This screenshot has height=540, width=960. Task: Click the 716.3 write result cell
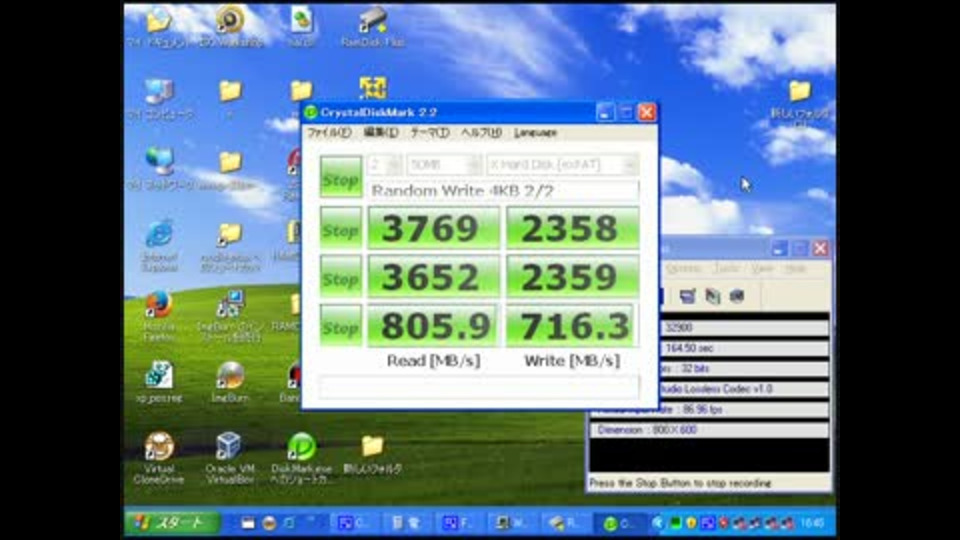tap(572, 326)
